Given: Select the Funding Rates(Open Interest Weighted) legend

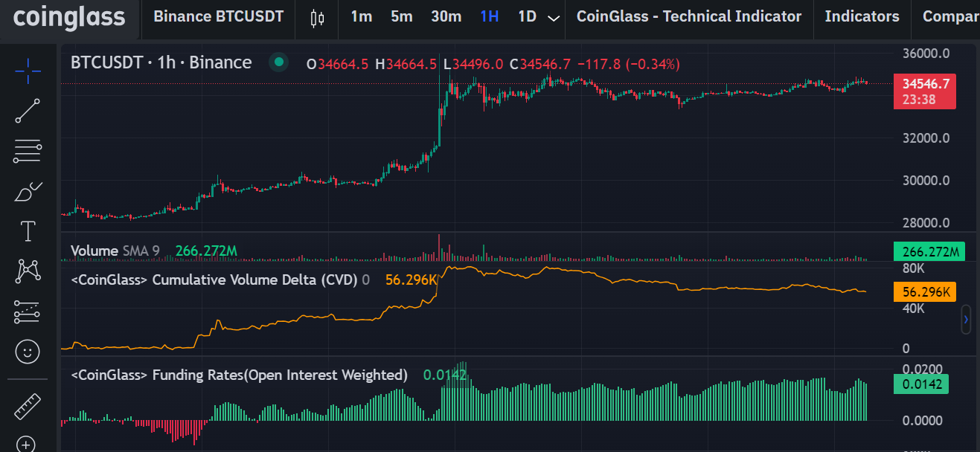Looking at the screenshot, I should [x=239, y=375].
